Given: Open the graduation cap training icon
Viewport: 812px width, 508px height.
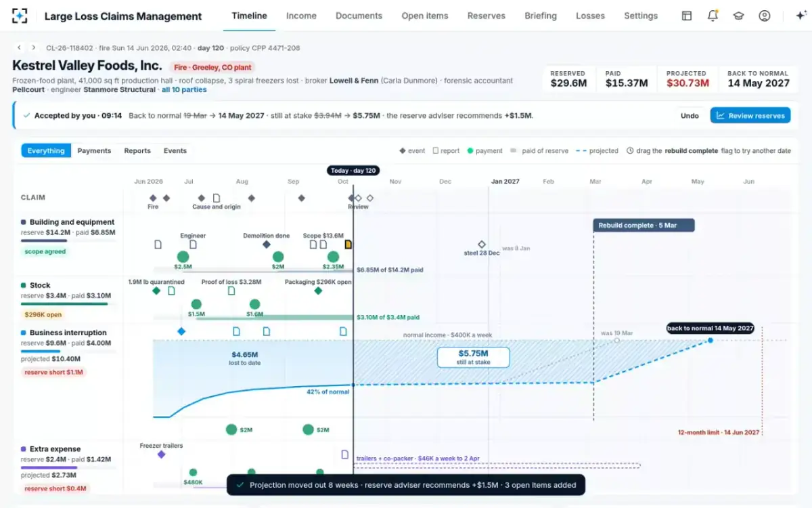Looking at the screenshot, I should tap(738, 16).
